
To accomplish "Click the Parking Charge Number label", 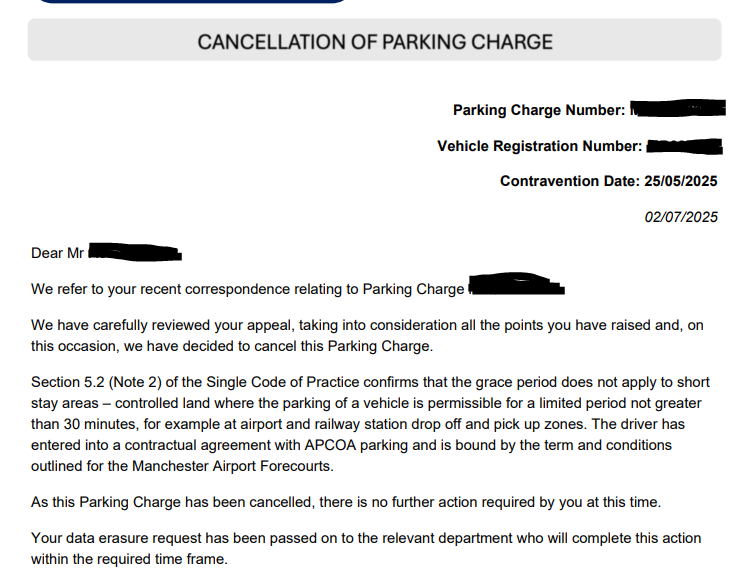I will 539,110.
